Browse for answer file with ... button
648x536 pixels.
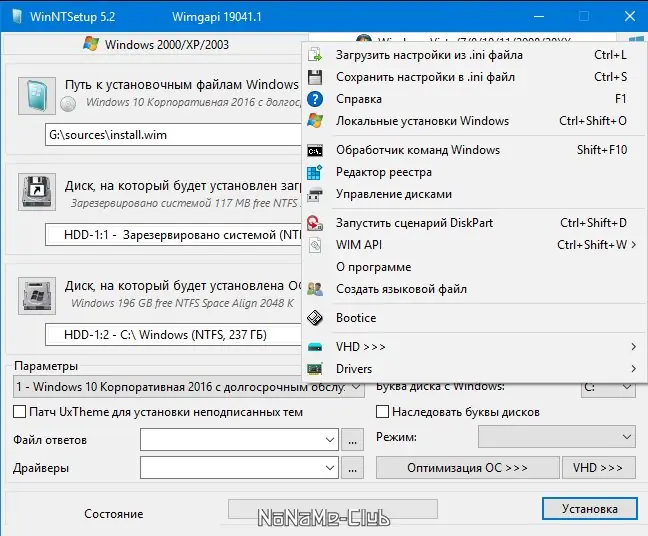click(353, 439)
